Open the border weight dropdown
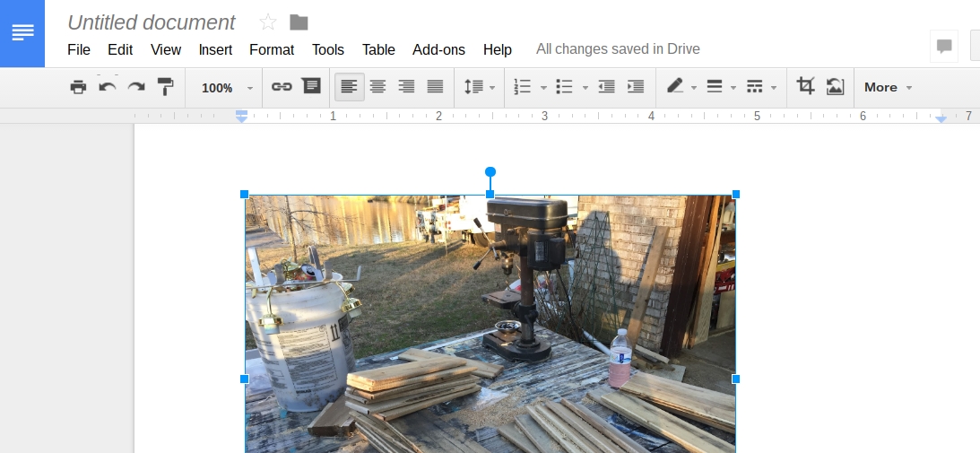This screenshot has width=980, height=453. coord(720,87)
